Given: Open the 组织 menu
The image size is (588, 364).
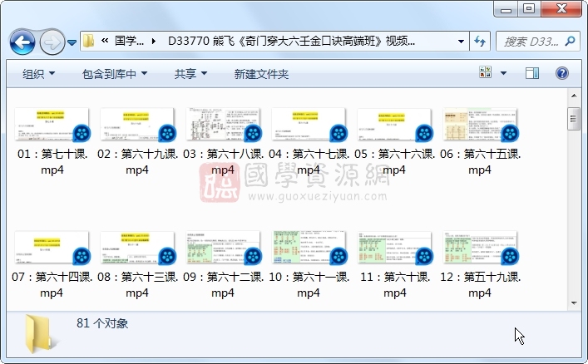Looking at the screenshot, I should pos(38,73).
